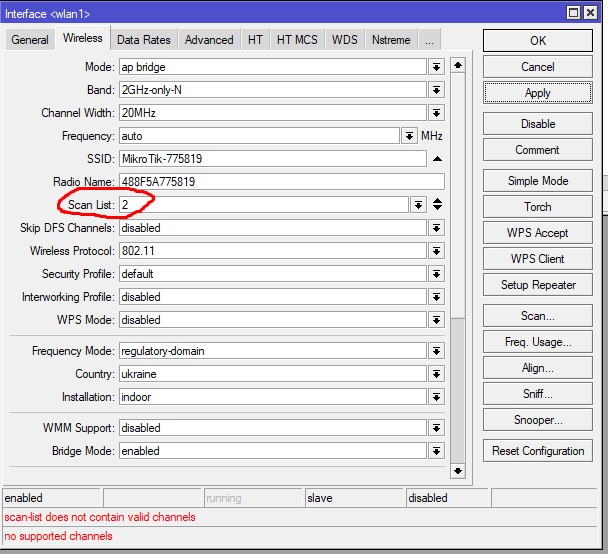This screenshot has height=554, width=608.
Task: Click the OK button
Action: click(x=538, y=40)
